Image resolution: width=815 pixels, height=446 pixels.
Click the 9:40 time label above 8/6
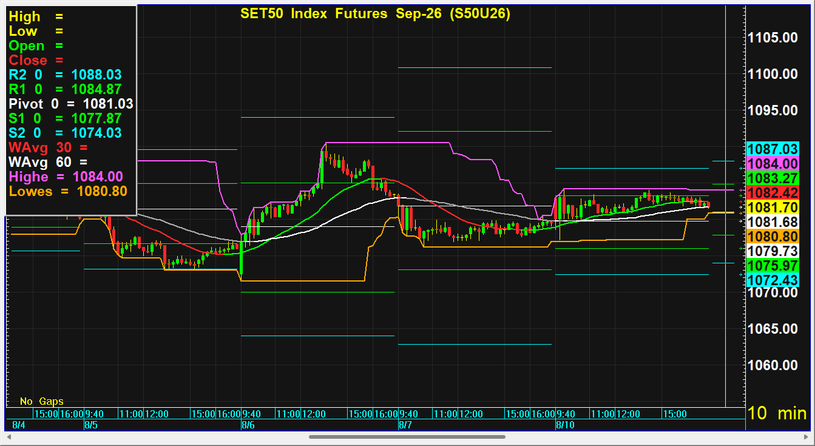(x=251, y=414)
